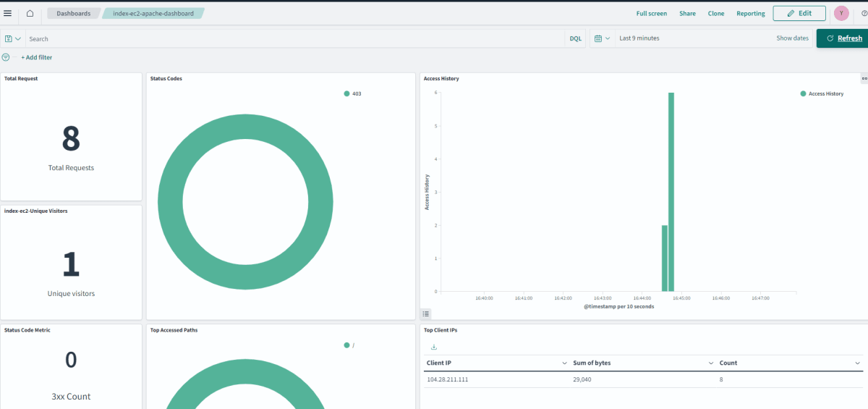The width and height of the screenshot is (868, 409).
Task: Click the index-ec2-apache-dashboard breadcrumb
Action: coord(153,13)
